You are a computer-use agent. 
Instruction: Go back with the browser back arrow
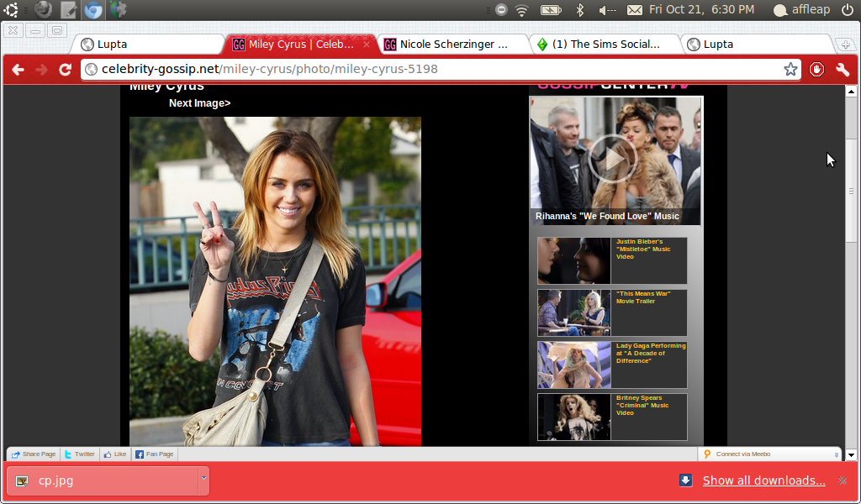point(18,70)
